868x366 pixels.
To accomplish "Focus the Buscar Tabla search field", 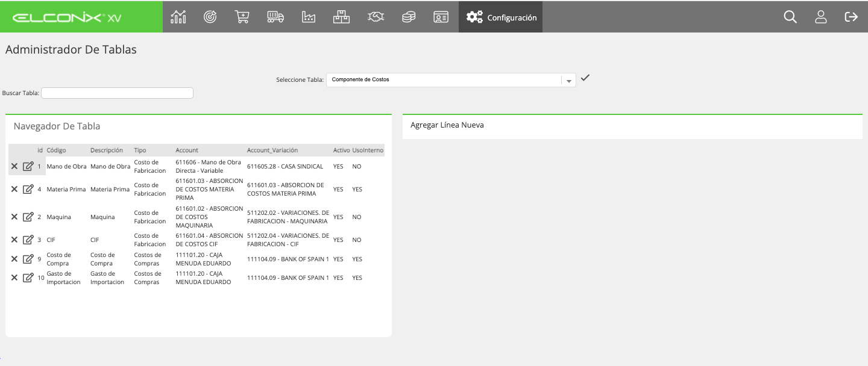I will pyautogui.click(x=117, y=93).
